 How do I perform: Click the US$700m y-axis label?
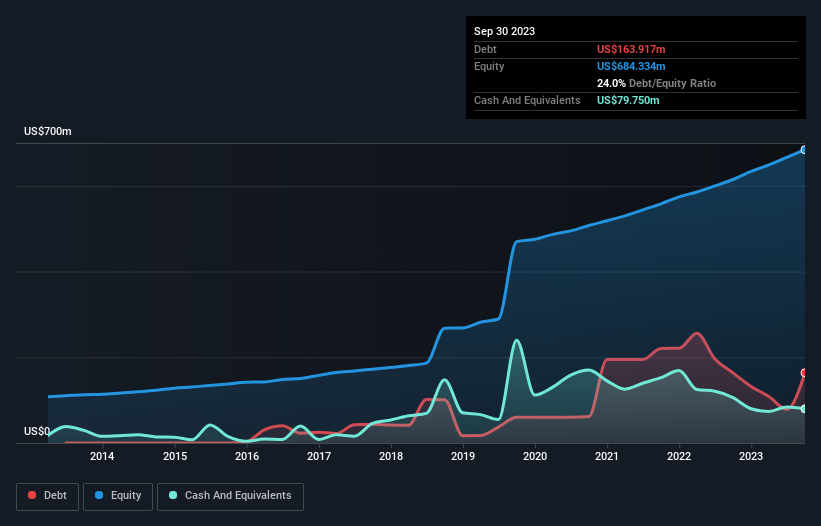48,132
